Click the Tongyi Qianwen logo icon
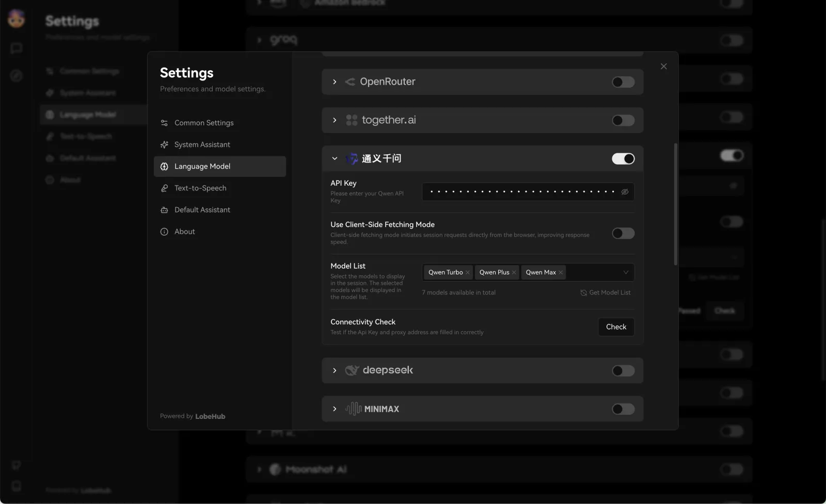The image size is (826, 504). pyautogui.click(x=352, y=158)
